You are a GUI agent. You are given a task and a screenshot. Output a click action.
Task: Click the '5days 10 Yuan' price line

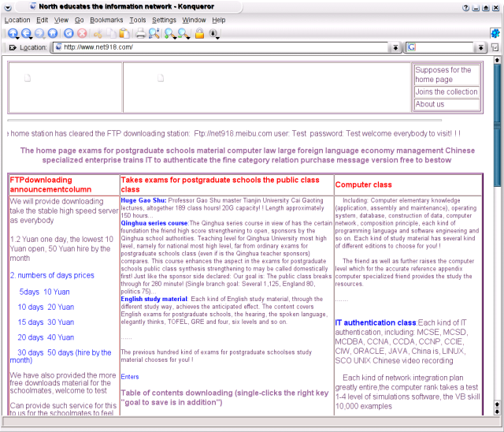point(44,292)
